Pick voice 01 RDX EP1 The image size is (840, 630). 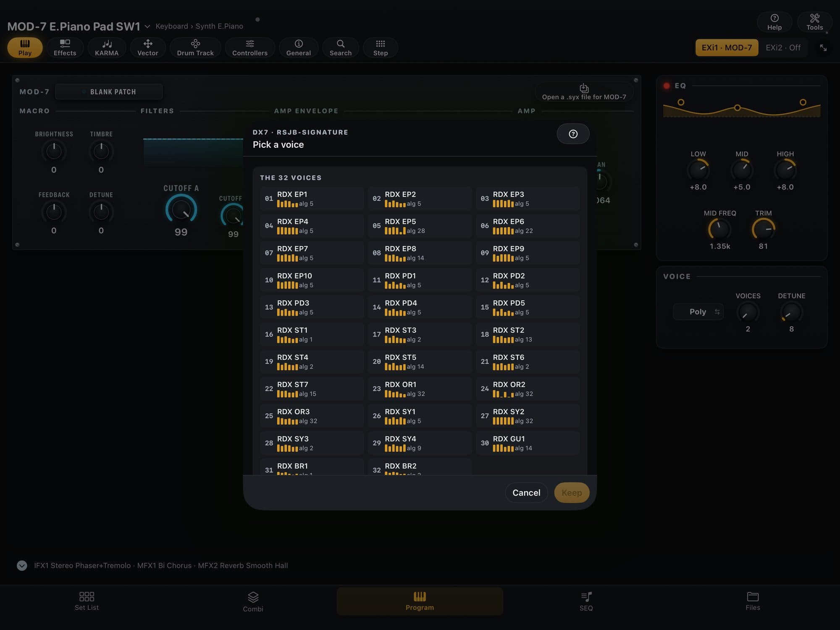click(x=312, y=199)
